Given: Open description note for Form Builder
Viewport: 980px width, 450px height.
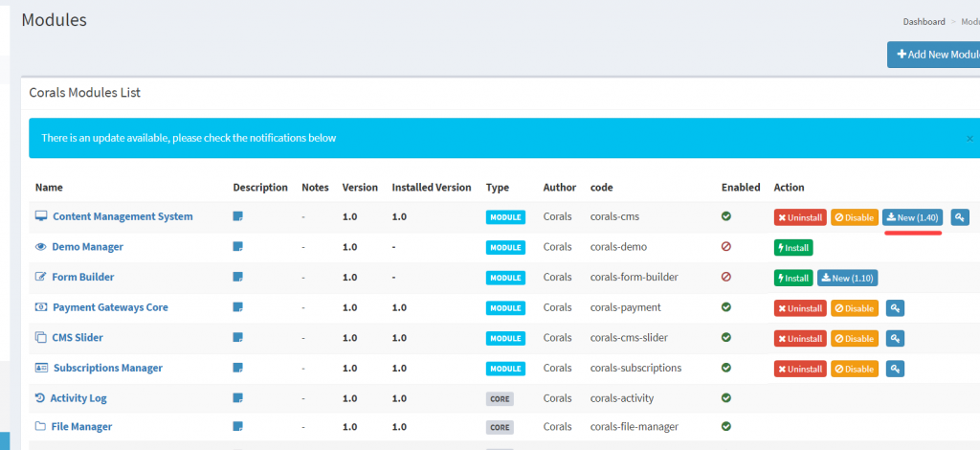Looking at the screenshot, I should point(237,277).
